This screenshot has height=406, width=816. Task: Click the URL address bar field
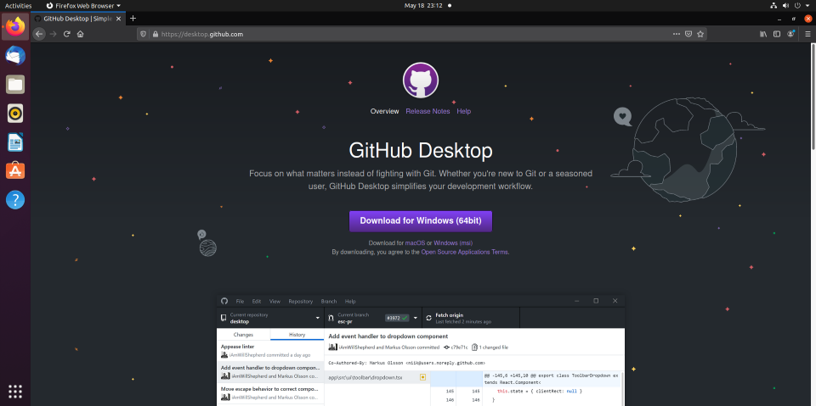pos(400,34)
